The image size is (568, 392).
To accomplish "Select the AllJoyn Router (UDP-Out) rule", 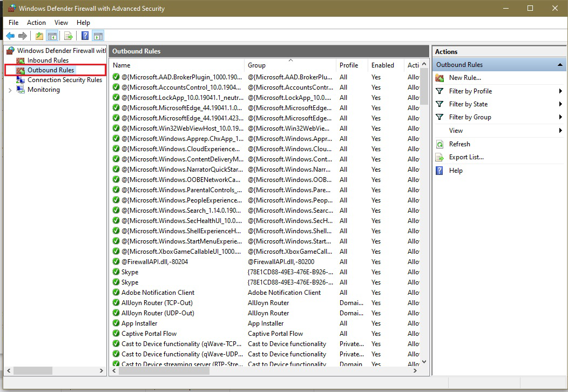I will (x=265, y=313).
